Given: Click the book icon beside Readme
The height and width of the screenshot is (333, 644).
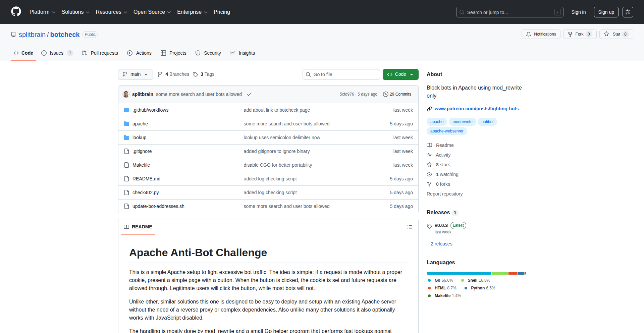Looking at the screenshot, I should 429,145.
